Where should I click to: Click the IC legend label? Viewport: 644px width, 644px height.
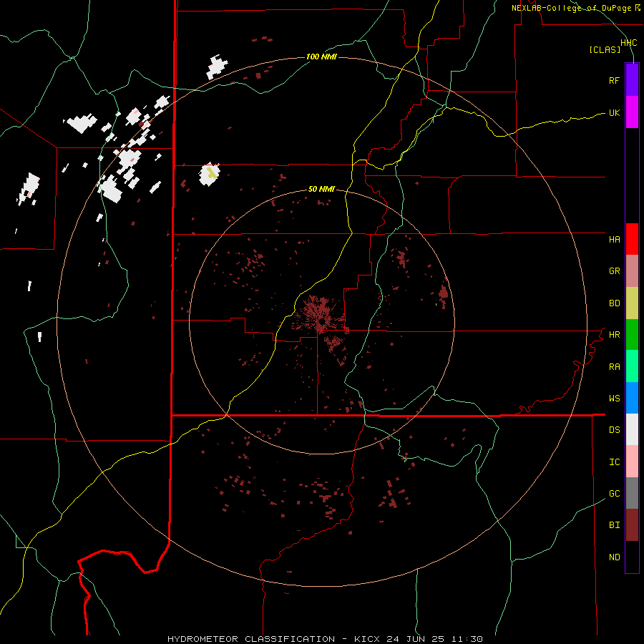(614, 462)
